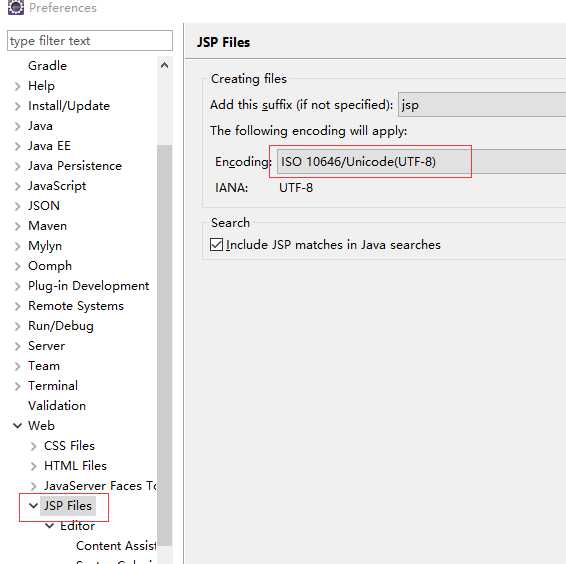Toggle Include JSP matches in Java searches
The height and width of the screenshot is (564, 566).
pyautogui.click(x=217, y=245)
